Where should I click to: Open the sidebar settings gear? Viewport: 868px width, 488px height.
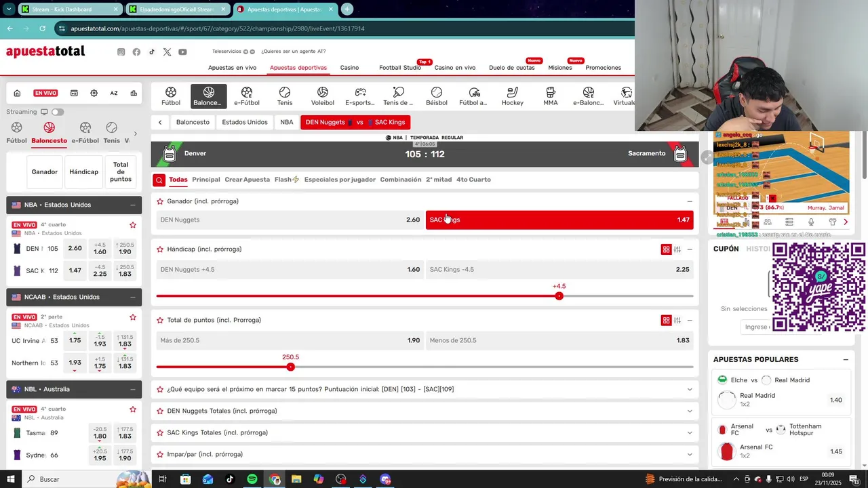click(x=94, y=94)
